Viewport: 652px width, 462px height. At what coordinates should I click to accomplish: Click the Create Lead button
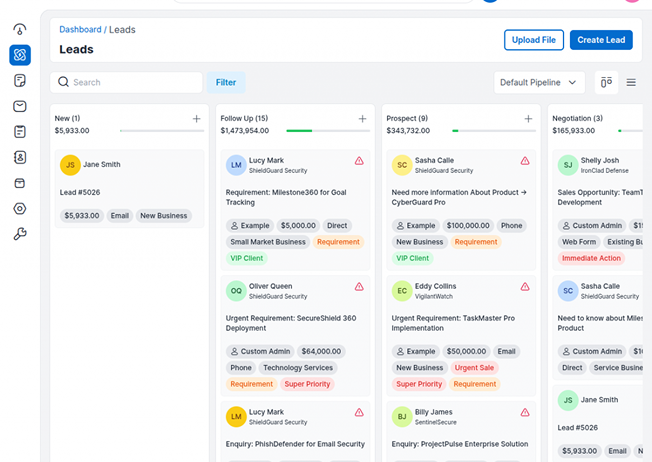pos(601,40)
